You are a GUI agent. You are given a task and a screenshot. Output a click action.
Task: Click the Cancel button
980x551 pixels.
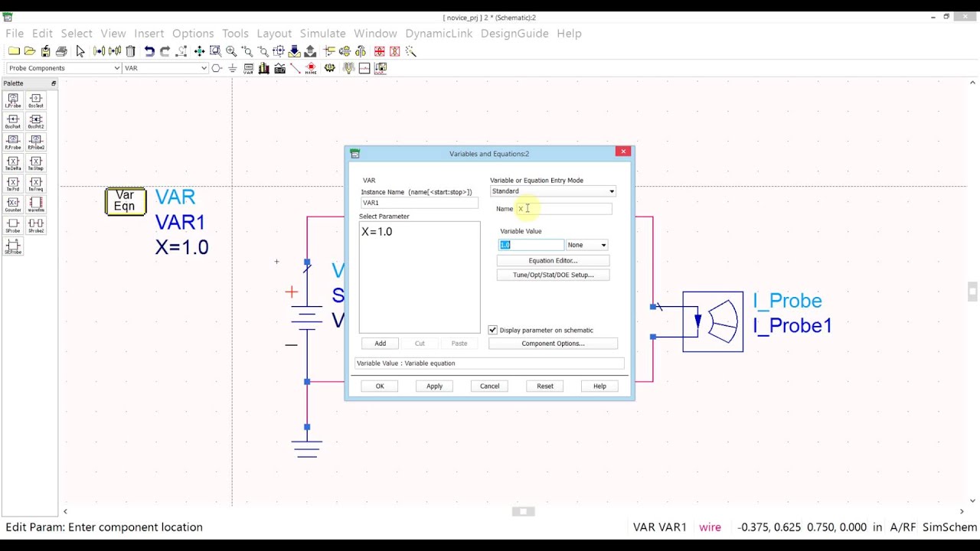(489, 386)
